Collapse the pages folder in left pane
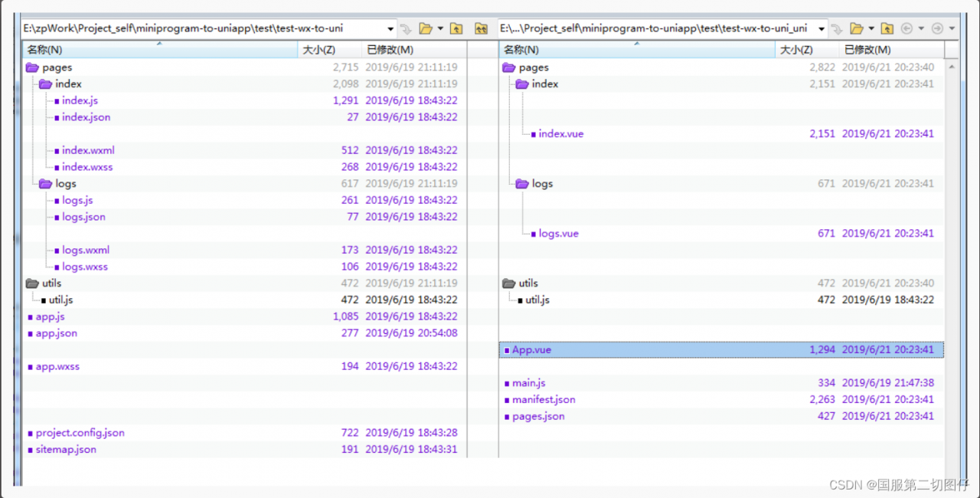The width and height of the screenshot is (980, 498). pyautogui.click(x=32, y=67)
